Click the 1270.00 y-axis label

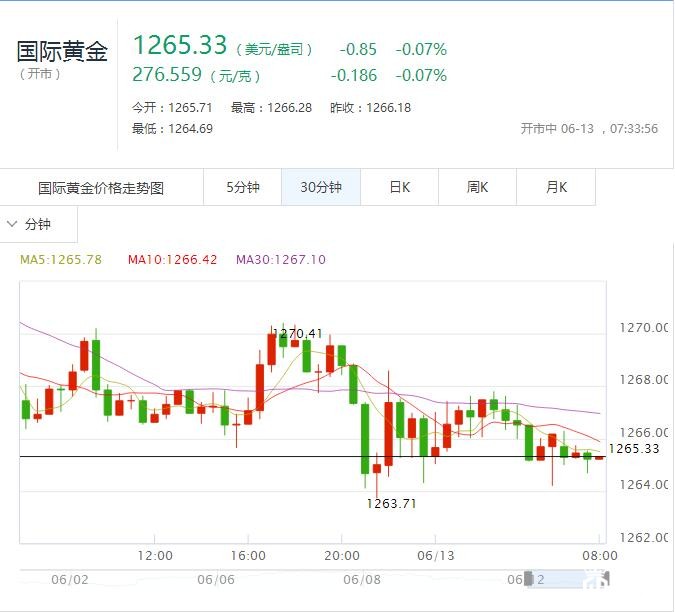(x=644, y=328)
